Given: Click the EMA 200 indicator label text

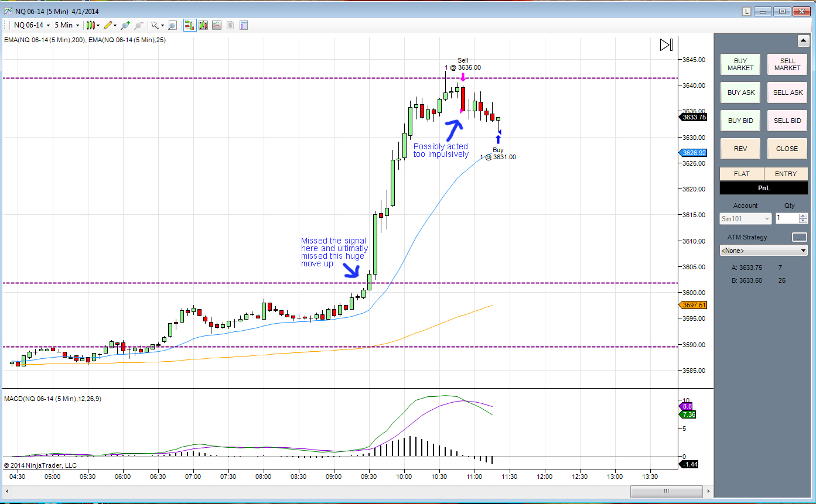Looking at the screenshot, I should (45, 40).
